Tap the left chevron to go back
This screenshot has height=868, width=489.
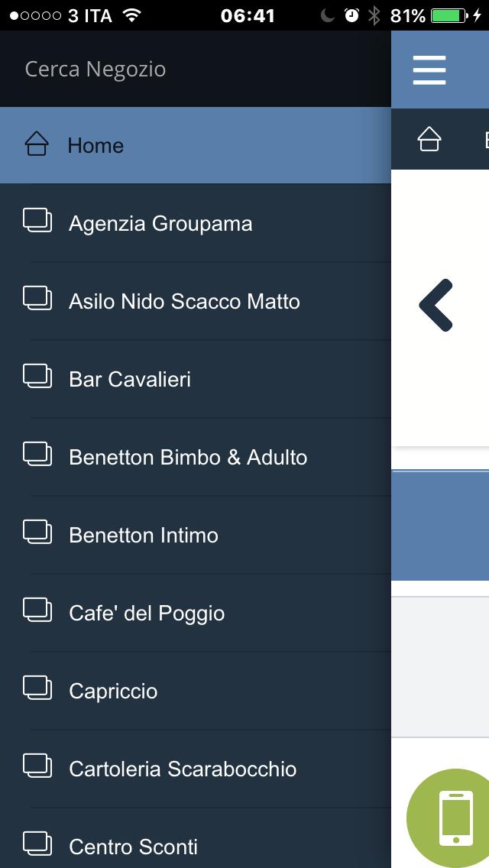436,305
